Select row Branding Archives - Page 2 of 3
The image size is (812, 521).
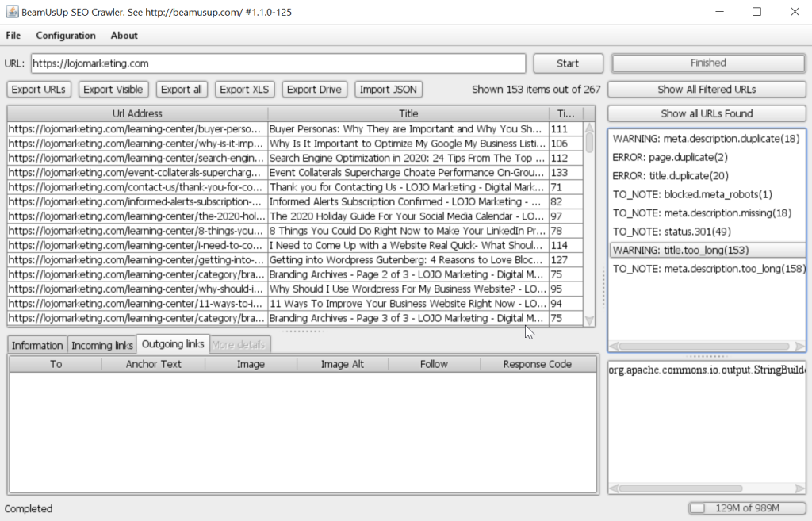295,274
